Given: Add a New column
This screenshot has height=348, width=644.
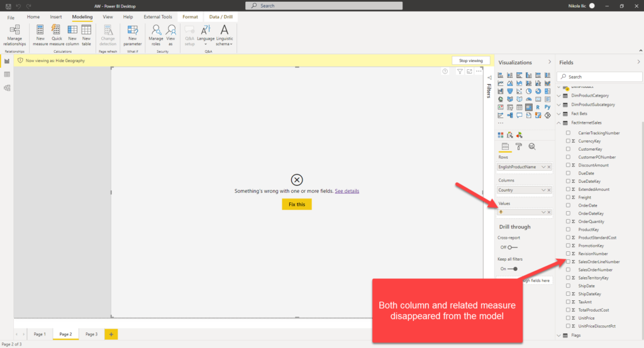Looking at the screenshot, I should coord(72,36).
